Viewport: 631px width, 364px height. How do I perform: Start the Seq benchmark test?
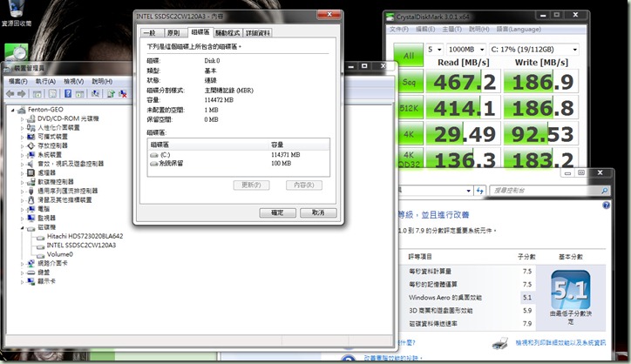pyautogui.click(x=409, y=82)
